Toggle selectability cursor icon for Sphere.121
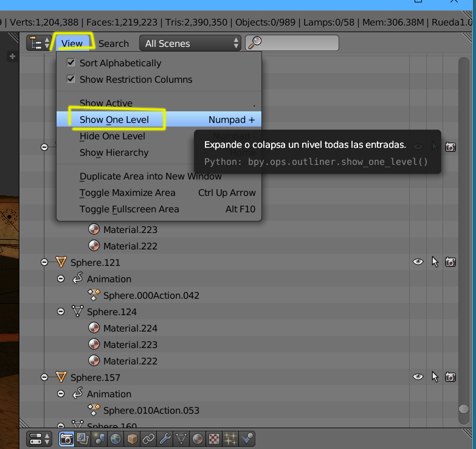Image resolution: width=476 pixels, height=449 pixels. 435,262
